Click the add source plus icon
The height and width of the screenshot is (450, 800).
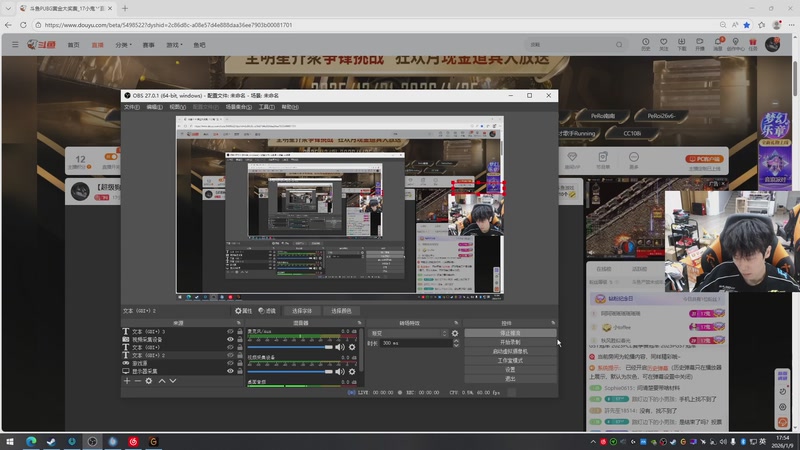(126, 381)
